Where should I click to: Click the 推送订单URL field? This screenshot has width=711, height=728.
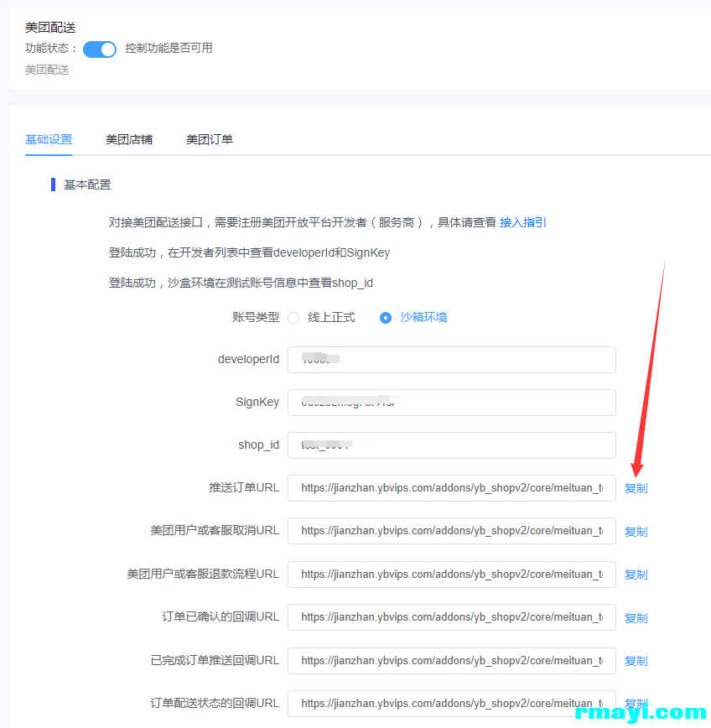(452, 488)
